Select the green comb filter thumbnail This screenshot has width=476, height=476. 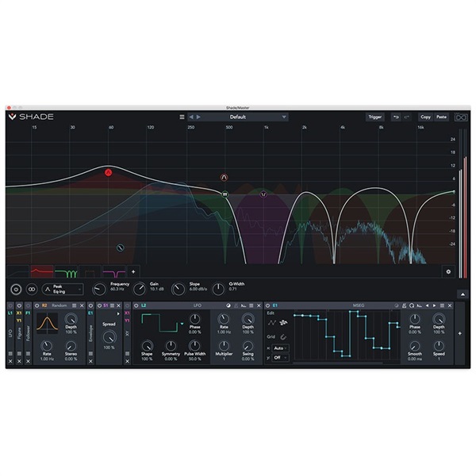pyautogui.click(x=66, y=271)
